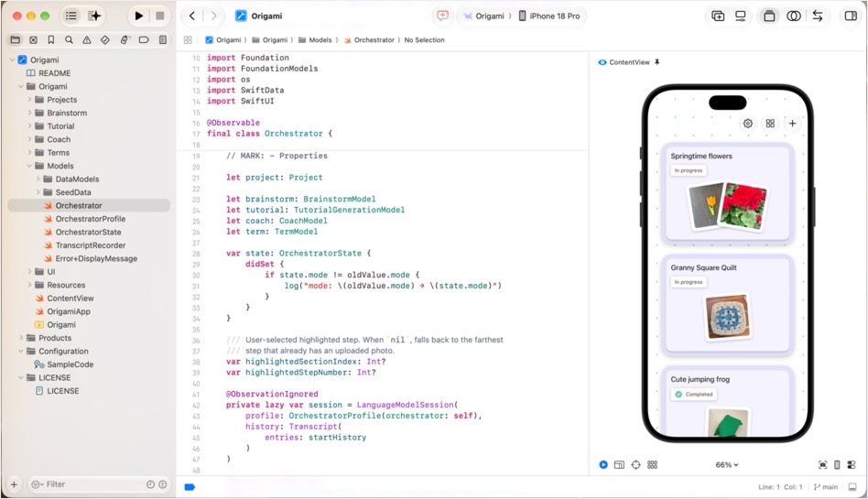Show the Breakpoint navigator tab
Viewport: 868px width, 499px height.
point(144,40)
